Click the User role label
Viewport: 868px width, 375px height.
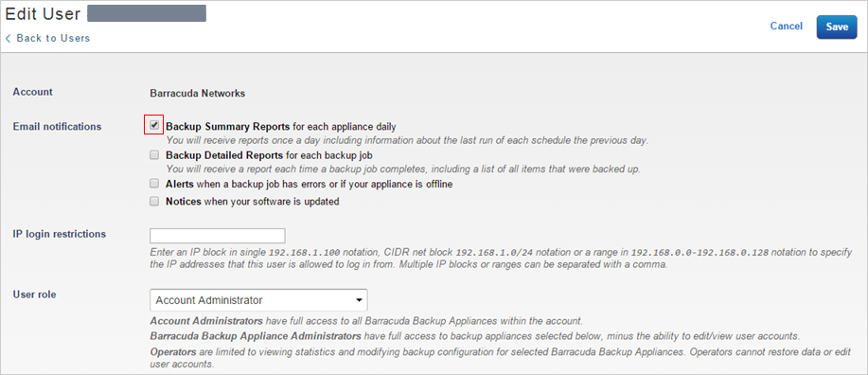coord(34,295)
